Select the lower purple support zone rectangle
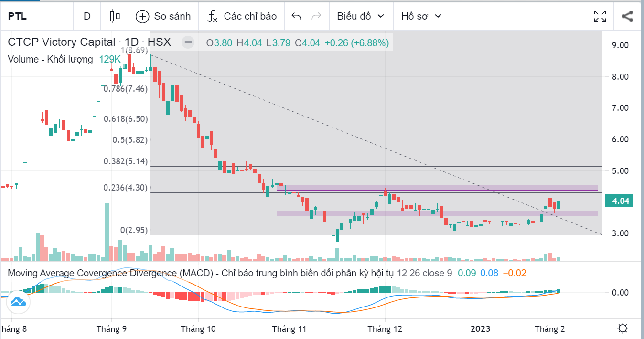644x339 pixels. (x=437, y=213)
